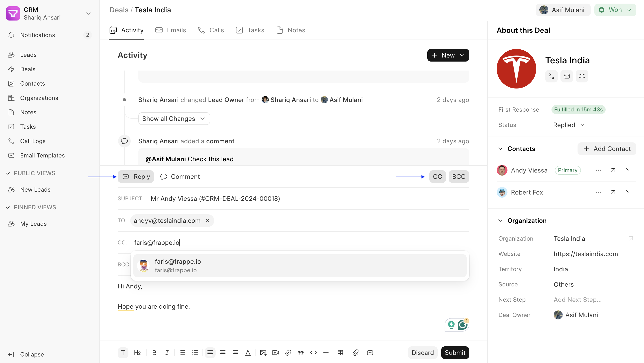Viewport: 644px width, 363px height.
Task: Switch to Reply mode
Action: pos(136,177)
